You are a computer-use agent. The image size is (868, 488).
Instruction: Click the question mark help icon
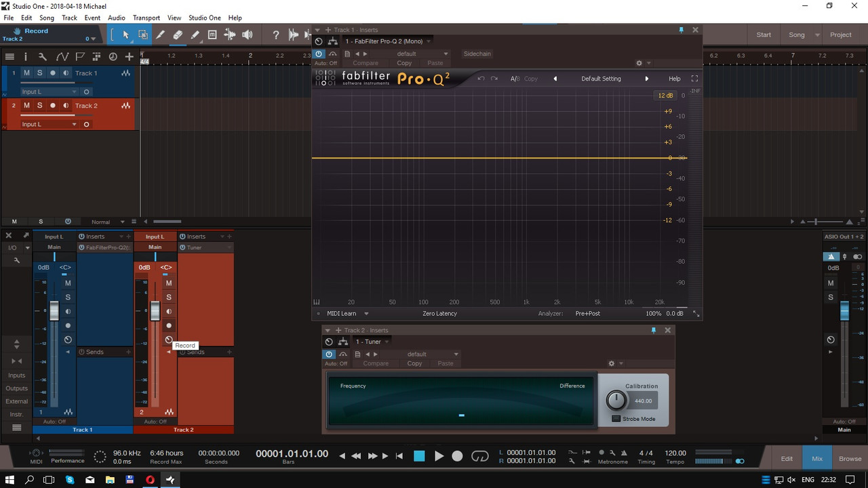(276, 35)
